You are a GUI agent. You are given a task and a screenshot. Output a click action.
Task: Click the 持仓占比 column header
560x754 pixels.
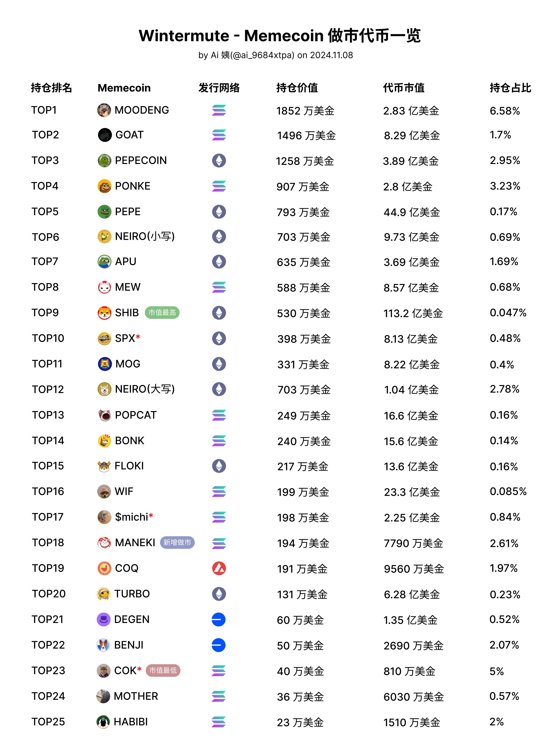coord(510,88)
